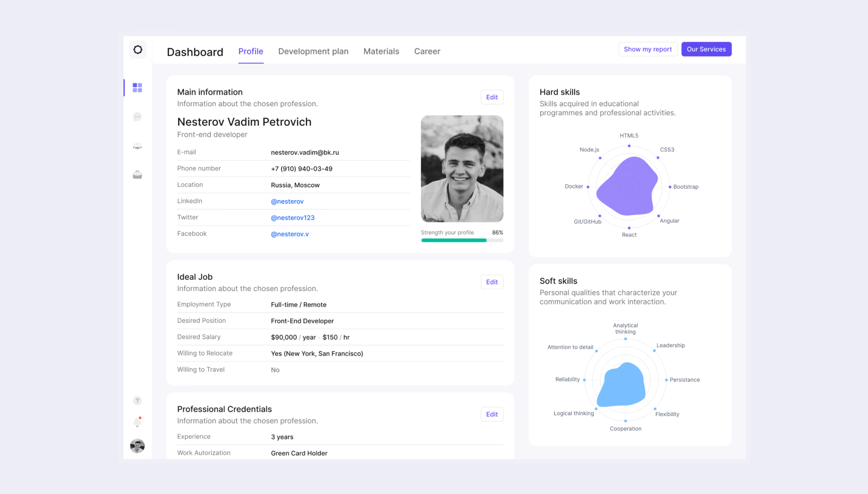This screenshot has height=494, width=868.
Task: Open the dashboard grid icon in sidebar
Action: click(137, 88)
